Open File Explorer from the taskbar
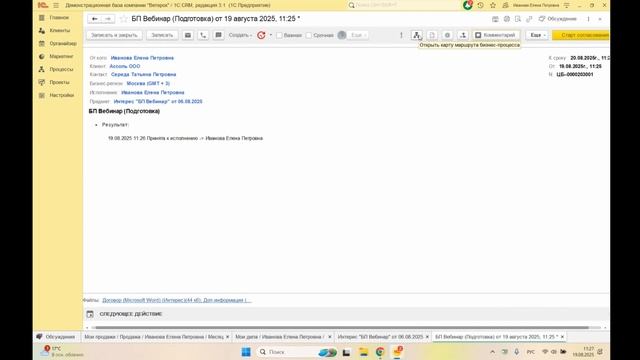 coord(363,352)
